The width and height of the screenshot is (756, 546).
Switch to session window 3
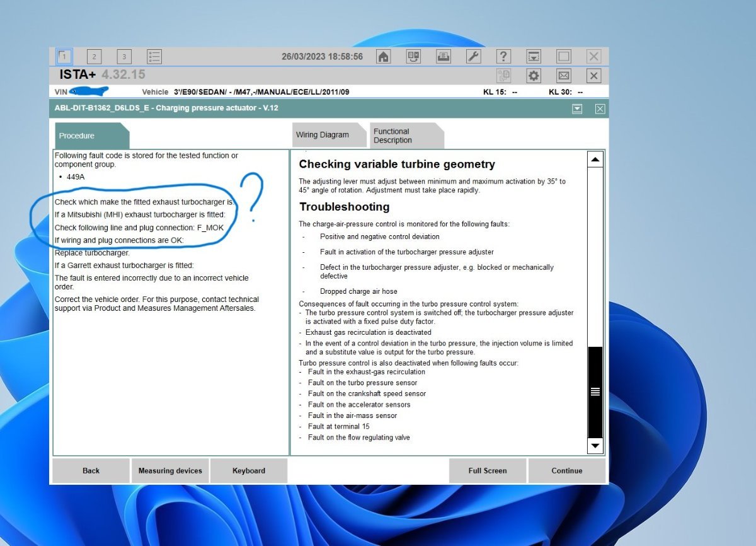point(124,57)
